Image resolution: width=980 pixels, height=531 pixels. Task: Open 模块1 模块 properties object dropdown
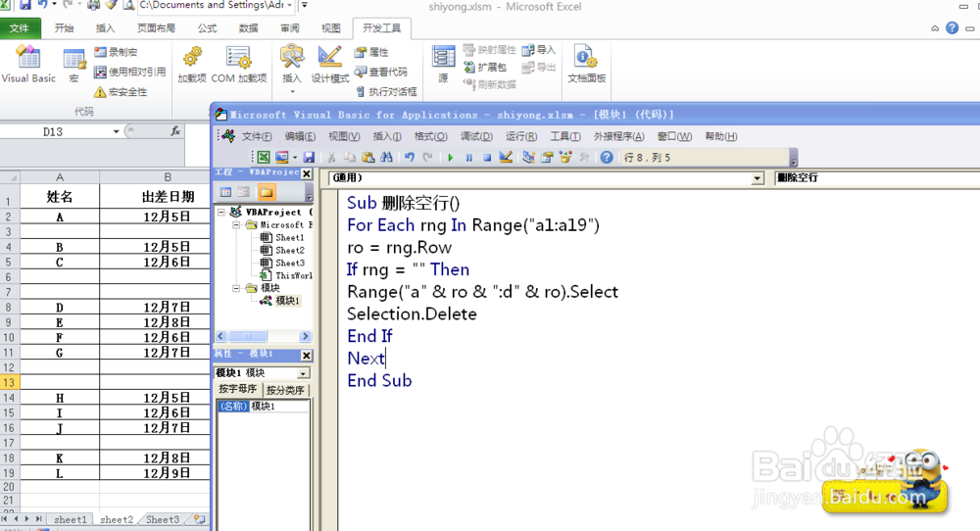(x=303, y=373)
